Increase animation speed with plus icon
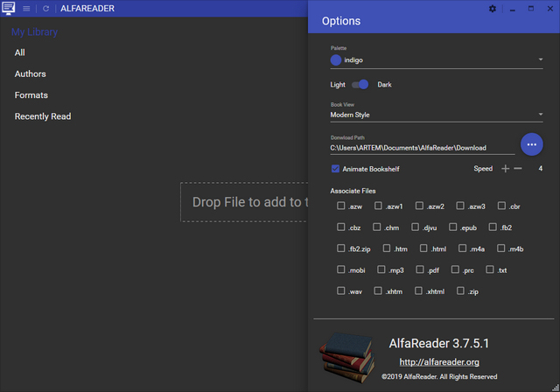The width and height of the screenshot is (560, 392). click(505, 168)
